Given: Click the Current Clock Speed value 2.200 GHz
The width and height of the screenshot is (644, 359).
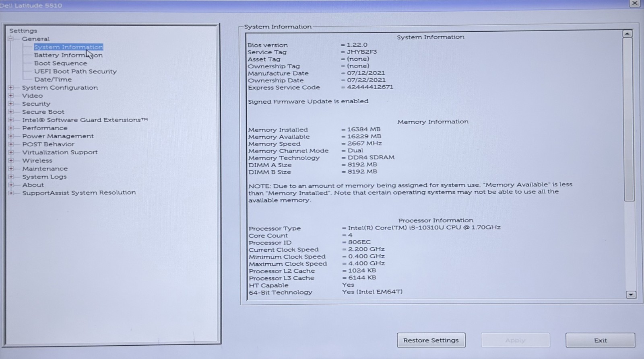Looking at the screenshot, I should pyautogui.click(x=366, y=249).
